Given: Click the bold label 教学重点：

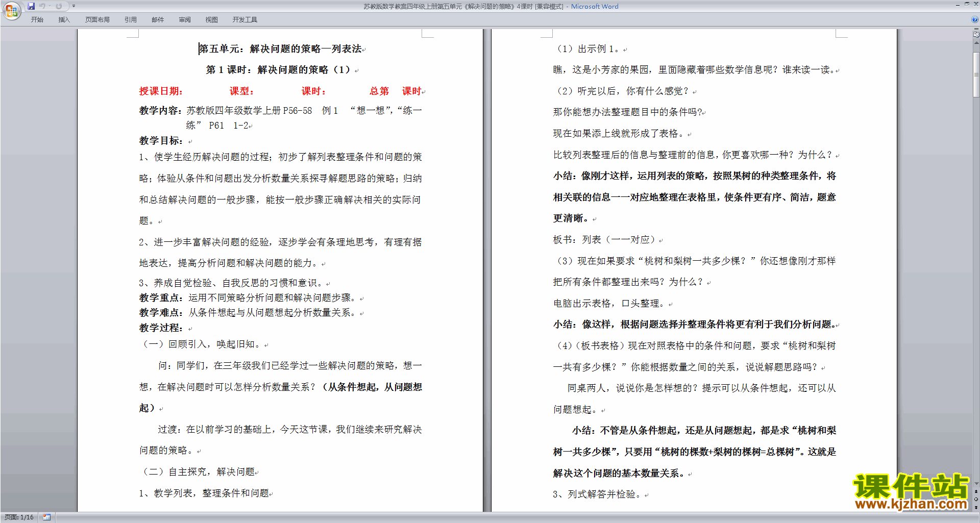Looking at the screenshot, I should click(161, 298).
